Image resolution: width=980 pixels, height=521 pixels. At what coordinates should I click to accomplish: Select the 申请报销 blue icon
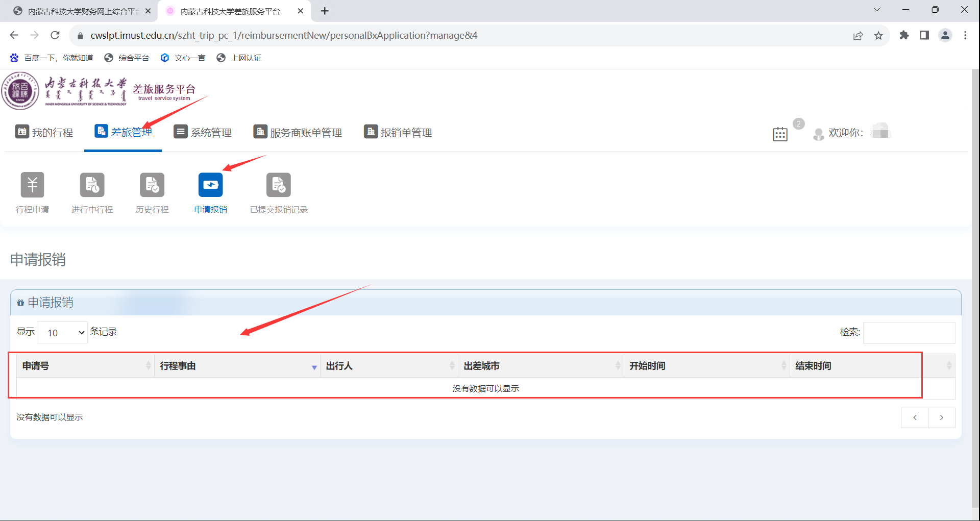tap(210, 185)
